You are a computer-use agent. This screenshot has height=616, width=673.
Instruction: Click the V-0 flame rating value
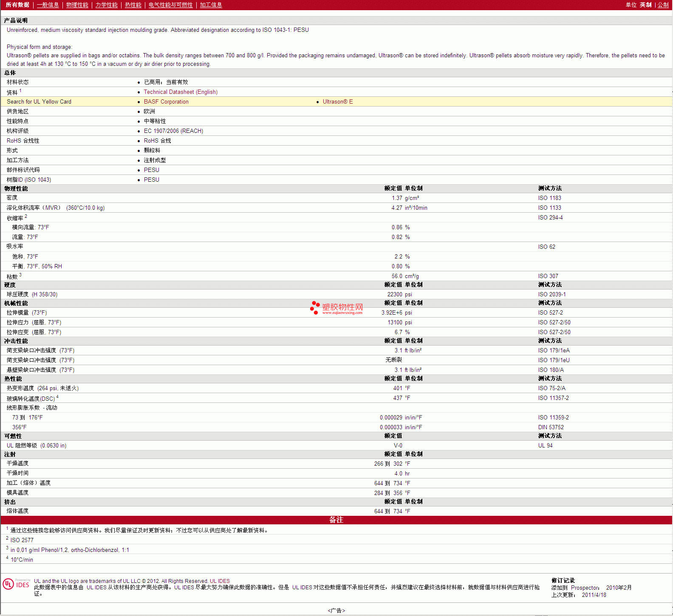(x=398, y=446)
